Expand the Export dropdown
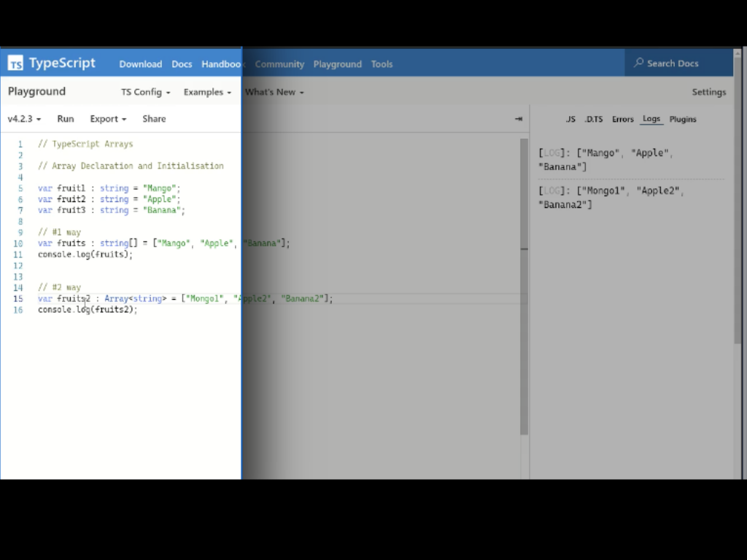The image size is (747, 560). [107, 118]
